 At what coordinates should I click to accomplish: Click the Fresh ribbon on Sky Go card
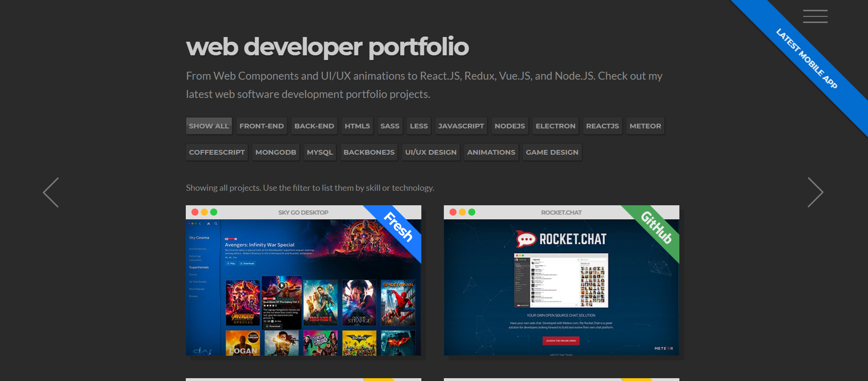pyautogui.click(x=398, y=227)
